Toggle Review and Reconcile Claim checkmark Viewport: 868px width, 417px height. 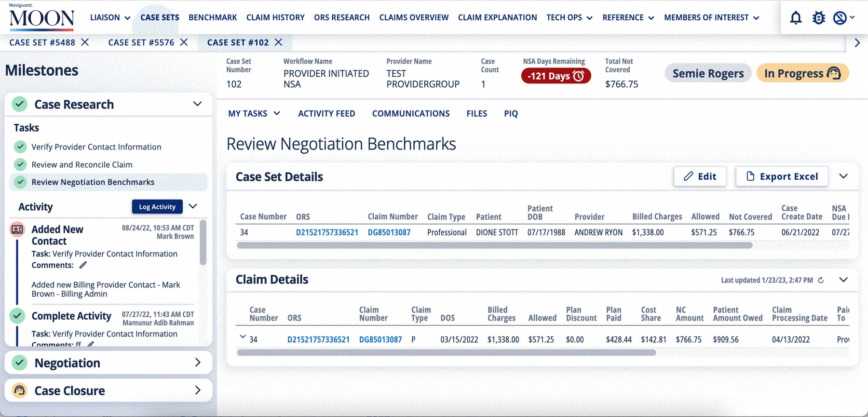coord(20,164)
